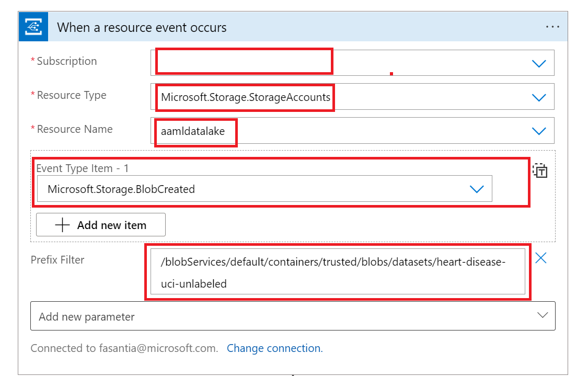Screen dimensions: 588x376
Task: Remove the Prefix Filter parameter with X
Action: coord(541,258)
